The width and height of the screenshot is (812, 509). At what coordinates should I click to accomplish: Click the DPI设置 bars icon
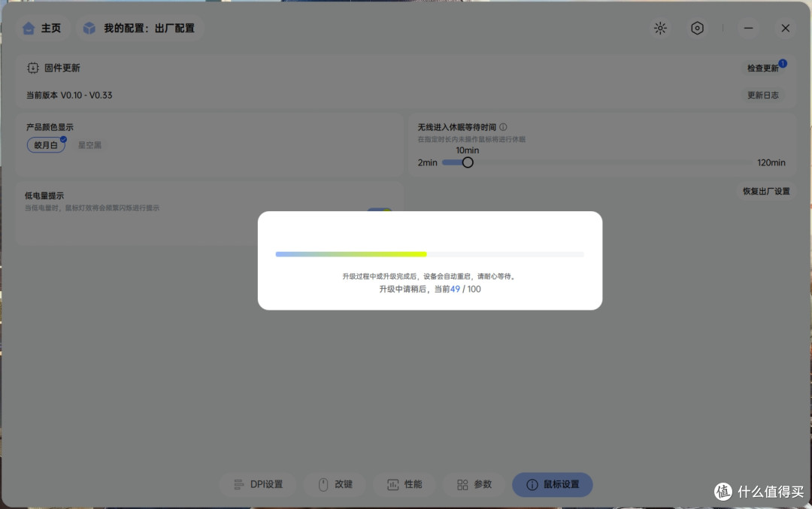click(x=238, y=484)
